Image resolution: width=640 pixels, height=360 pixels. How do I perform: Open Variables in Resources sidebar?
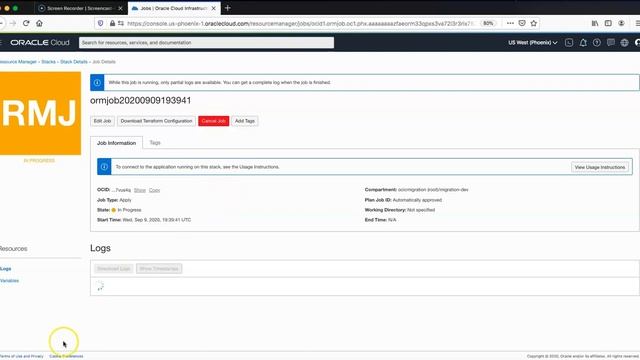pyautogui.click(x=9, y=280)
